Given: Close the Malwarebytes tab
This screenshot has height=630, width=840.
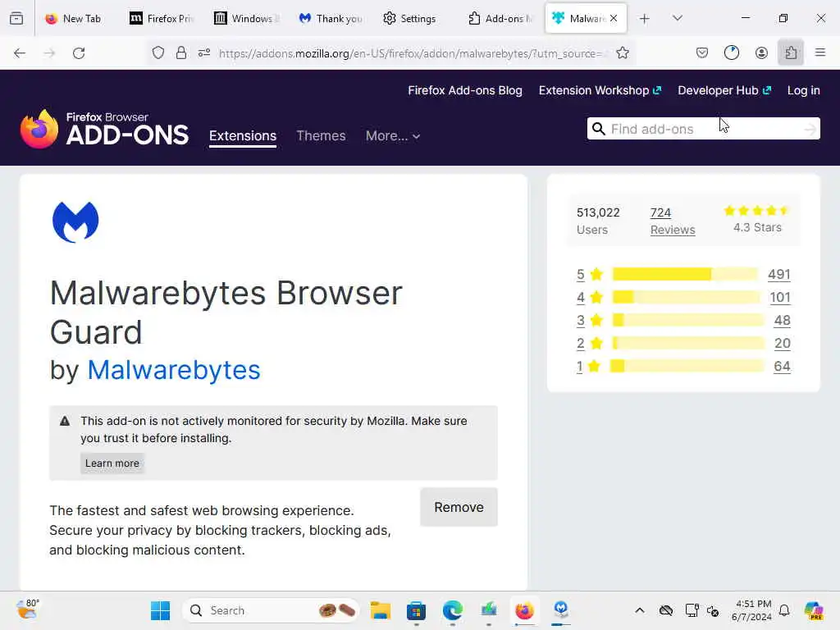Looking at the screenshot, I should 614,18.
